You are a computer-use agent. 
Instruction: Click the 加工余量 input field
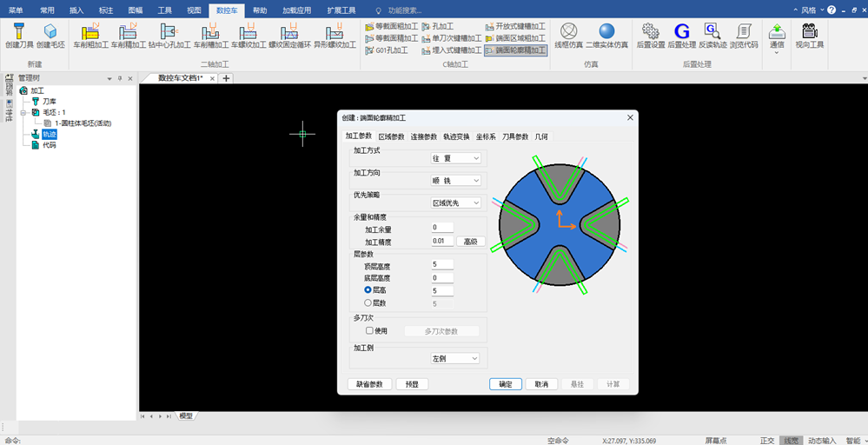click(x=442, y=228)
